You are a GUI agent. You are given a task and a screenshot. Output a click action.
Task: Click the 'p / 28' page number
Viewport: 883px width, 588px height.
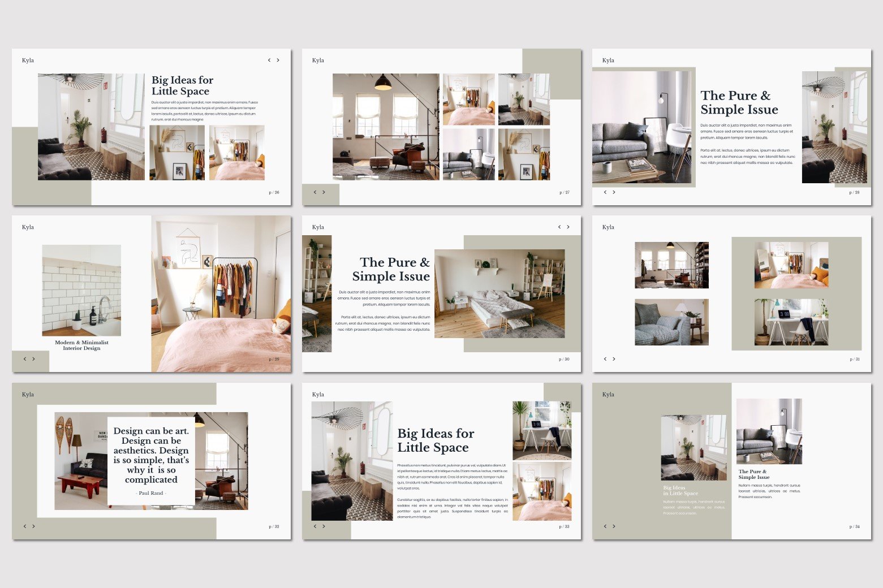[x=854, y=192]
